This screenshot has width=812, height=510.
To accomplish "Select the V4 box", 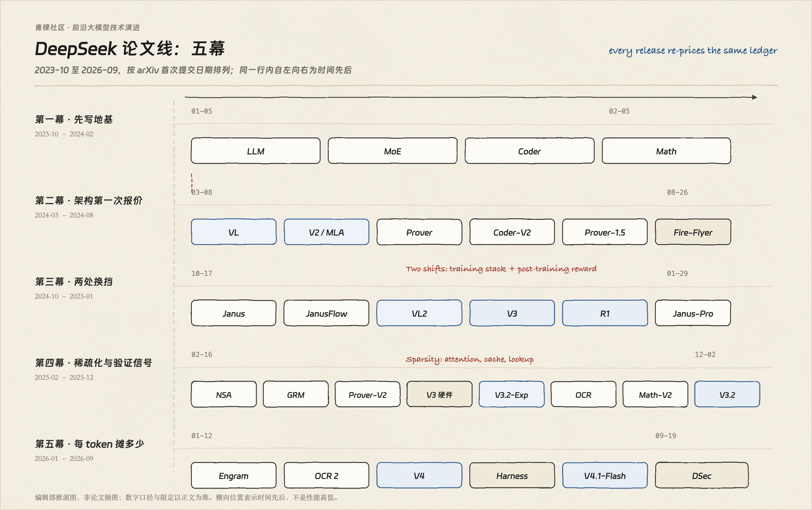I will tap(419, 476).
